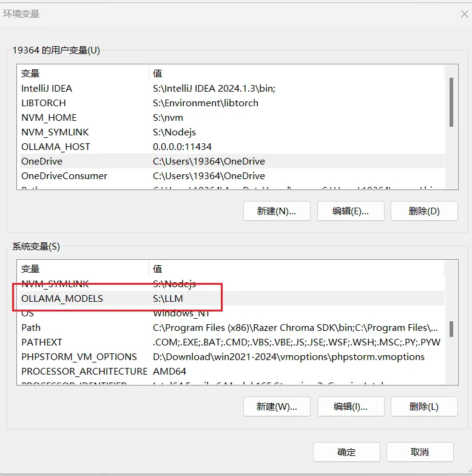Select the LIBTORCH user variable row
Image resolution: width=472 pixels, height=476 pixels.
(x=44, y=103)
